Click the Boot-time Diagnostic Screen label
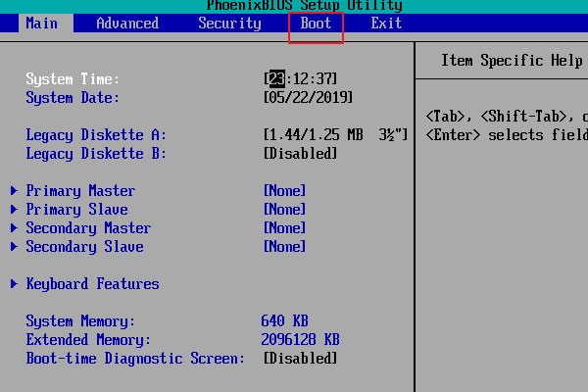Image resolution: width=588 pixels, height=392 pixels. (135, 359)
